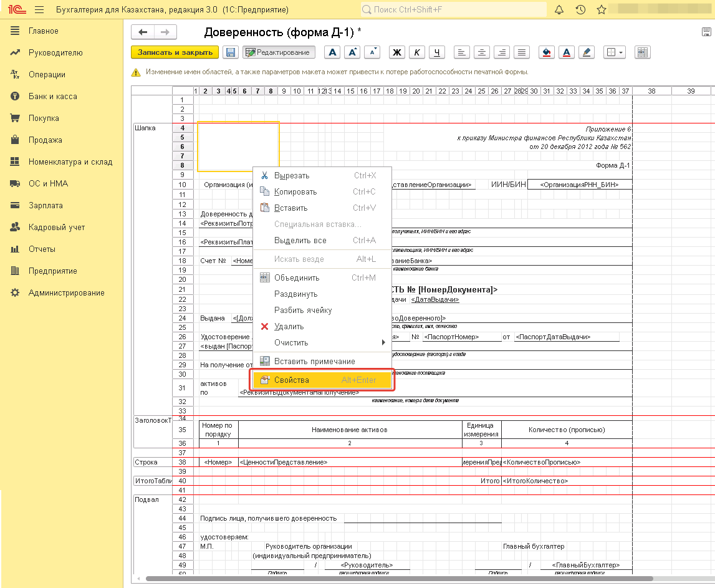Screen dimensions: 715x588
Task: Select Выделить все in the context menu
Action: point(322,241)
